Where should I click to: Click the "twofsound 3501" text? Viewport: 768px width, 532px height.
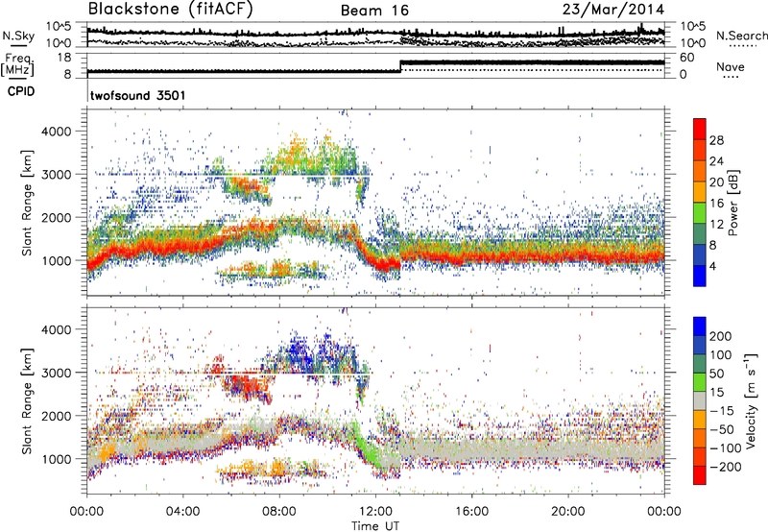[x=137, y=95]
